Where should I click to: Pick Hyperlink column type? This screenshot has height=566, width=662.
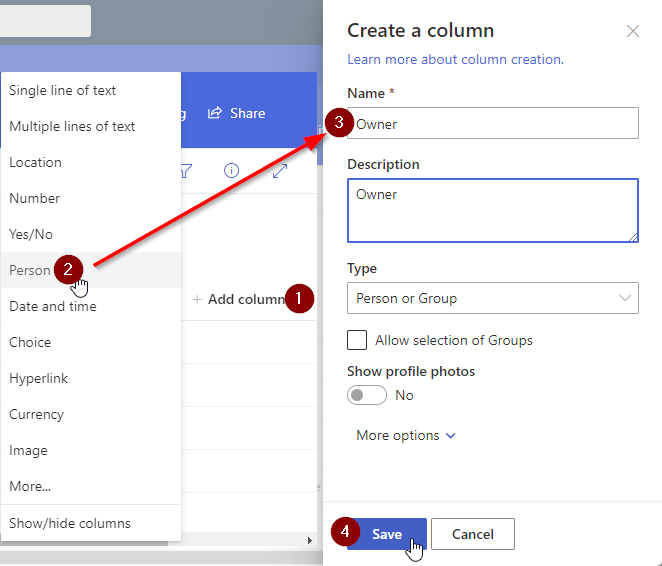click(x=39, y=378)
